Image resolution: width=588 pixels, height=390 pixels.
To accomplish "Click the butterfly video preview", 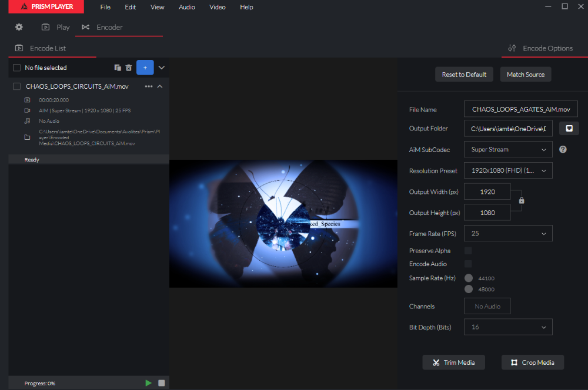I will pos(283,224).
